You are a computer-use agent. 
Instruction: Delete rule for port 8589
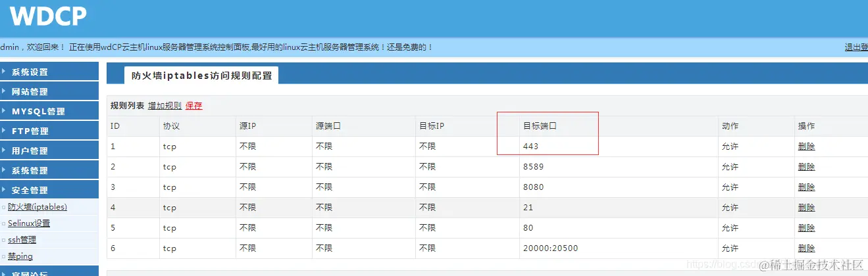pyautogui.click(x=806, y=167)
